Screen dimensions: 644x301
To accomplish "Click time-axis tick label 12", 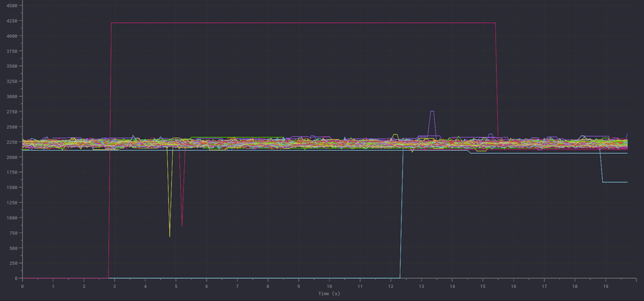I will tap(390, 286).
